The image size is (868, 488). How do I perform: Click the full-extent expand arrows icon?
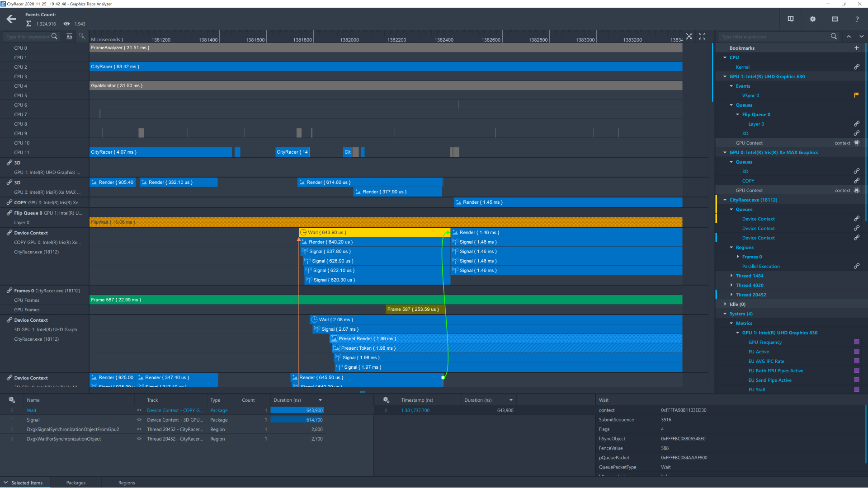click(702, 37)
